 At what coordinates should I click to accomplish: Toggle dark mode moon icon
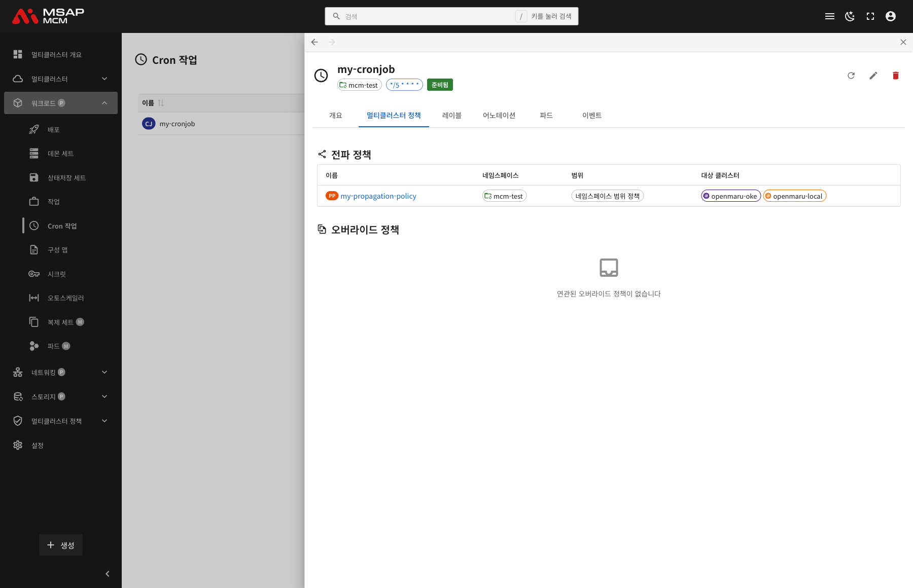tap(850, 16)
